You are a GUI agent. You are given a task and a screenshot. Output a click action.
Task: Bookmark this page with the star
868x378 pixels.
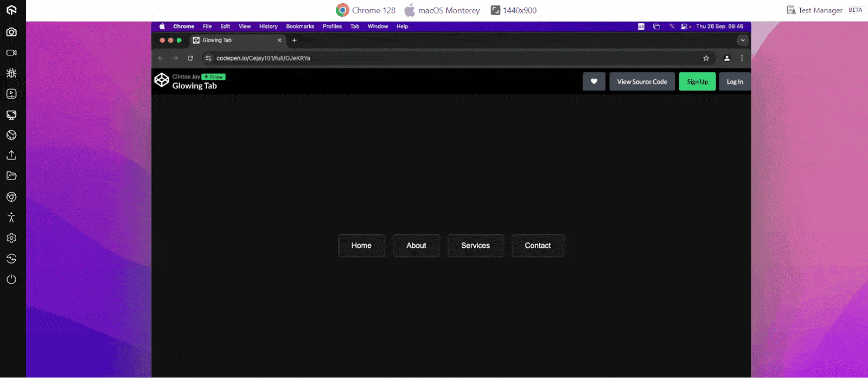[706, 58]
